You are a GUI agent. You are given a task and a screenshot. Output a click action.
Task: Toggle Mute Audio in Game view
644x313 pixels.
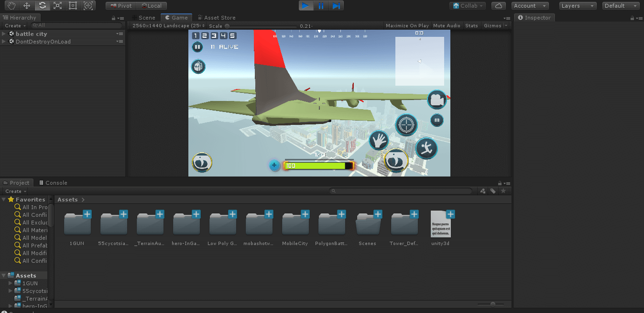click(x=447, y=26)
